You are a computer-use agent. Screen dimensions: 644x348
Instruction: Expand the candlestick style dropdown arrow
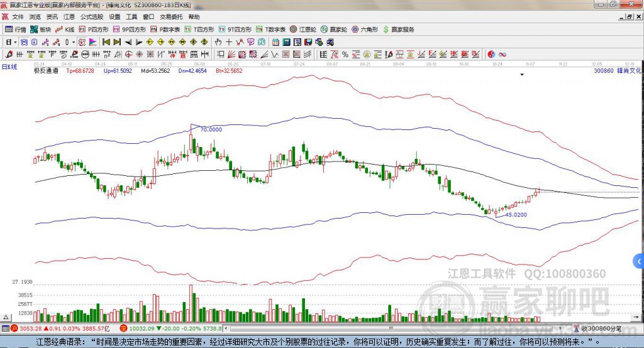coord(74,42)
